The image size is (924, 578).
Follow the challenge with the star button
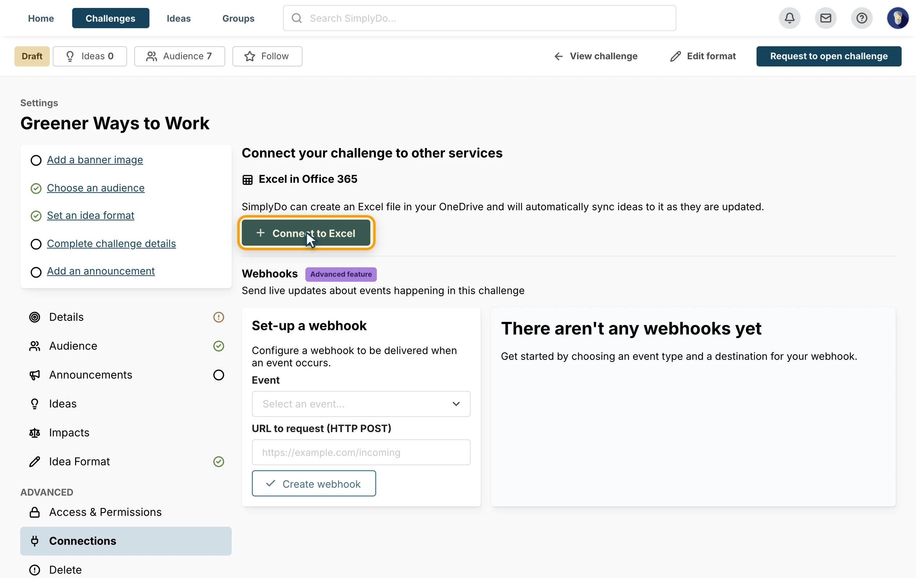tap(267, 56)
